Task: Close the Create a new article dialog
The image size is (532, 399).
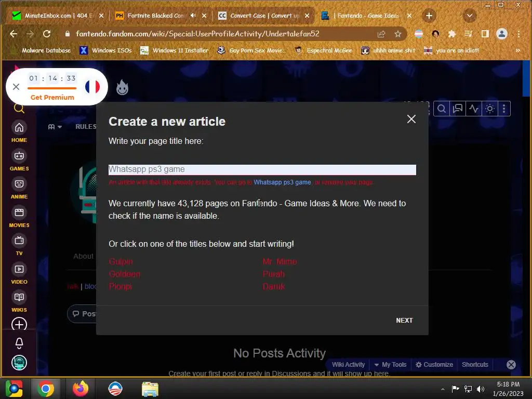Action: [x=411, y=119]
